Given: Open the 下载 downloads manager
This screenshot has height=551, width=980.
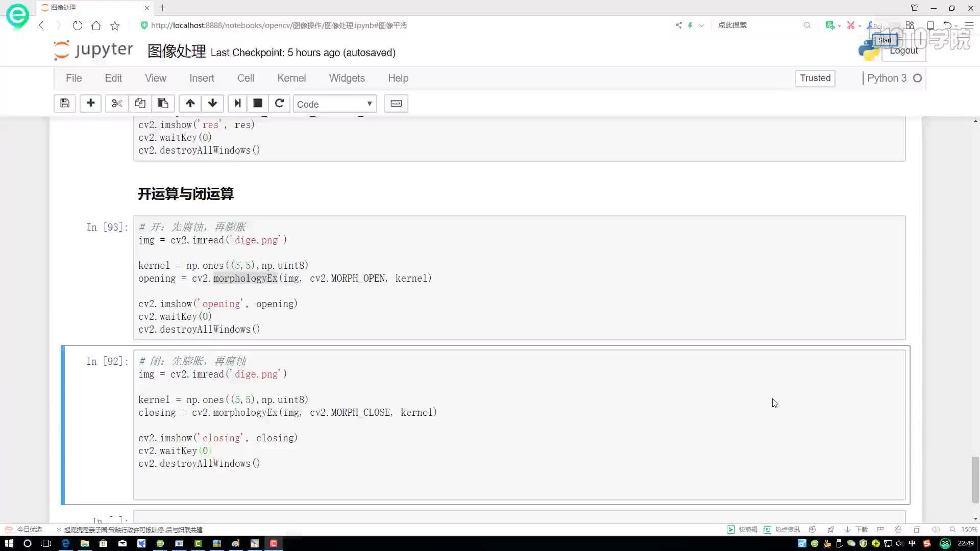Looking at the screenshot, I should pyautogui.click(x=856, y=530).
